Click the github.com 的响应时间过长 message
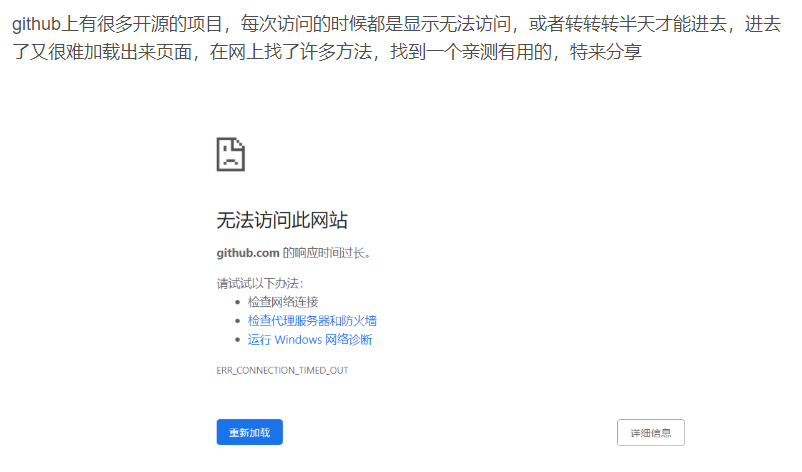Screen dimensions: 802x472 click(294, 253)
